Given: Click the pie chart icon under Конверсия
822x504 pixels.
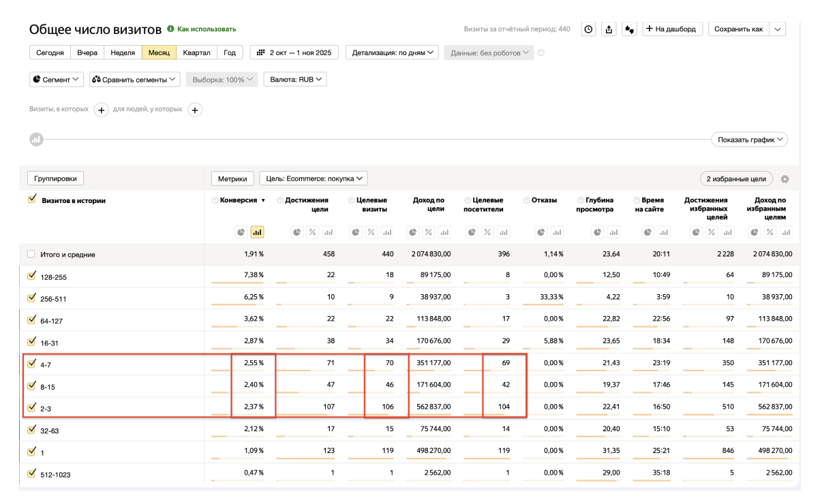Looking at the screenshot, I should pos(241,232).
